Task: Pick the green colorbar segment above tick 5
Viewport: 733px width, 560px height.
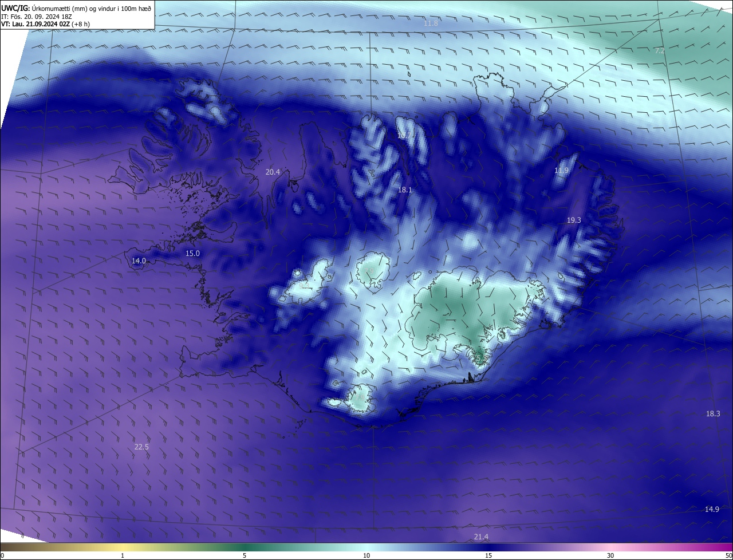Action: (245, 547)
